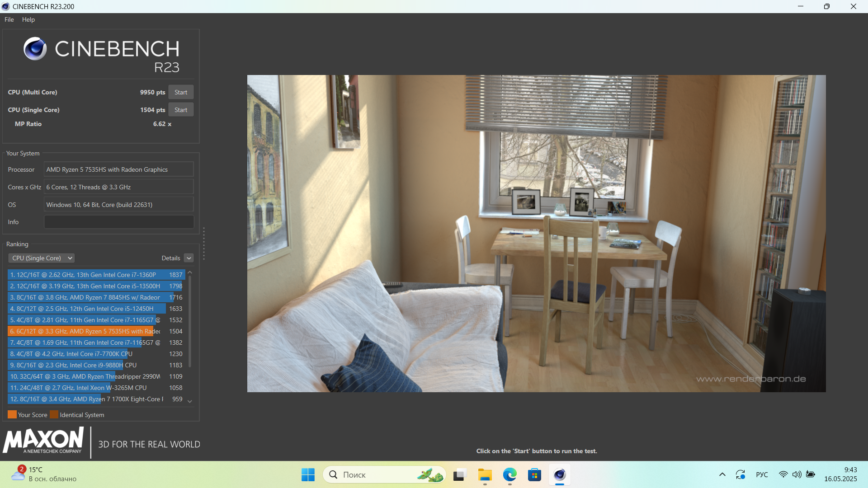Image resolution: width=868 pixels, height=488 pixels.
Task: Open the volume tray icon
Action: (797, 474)
